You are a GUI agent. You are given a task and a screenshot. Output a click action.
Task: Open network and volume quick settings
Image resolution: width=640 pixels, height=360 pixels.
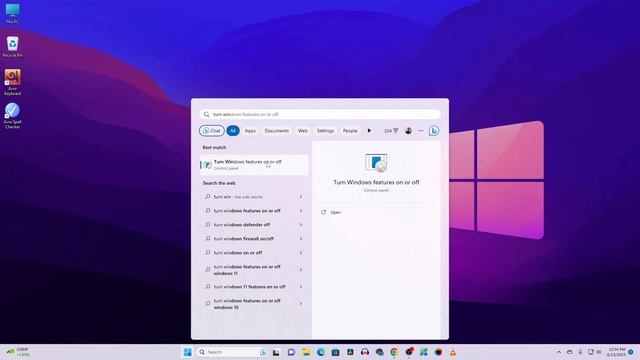594,352
